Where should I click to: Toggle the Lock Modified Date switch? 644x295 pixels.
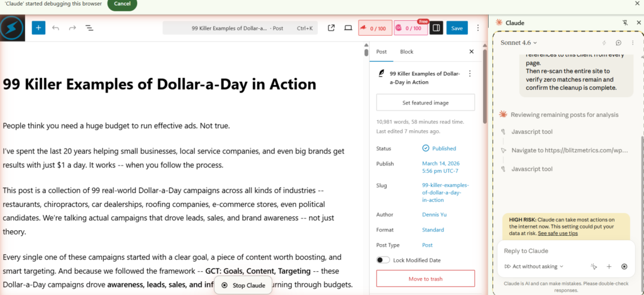pyautogui.click(x=383, y=260)
